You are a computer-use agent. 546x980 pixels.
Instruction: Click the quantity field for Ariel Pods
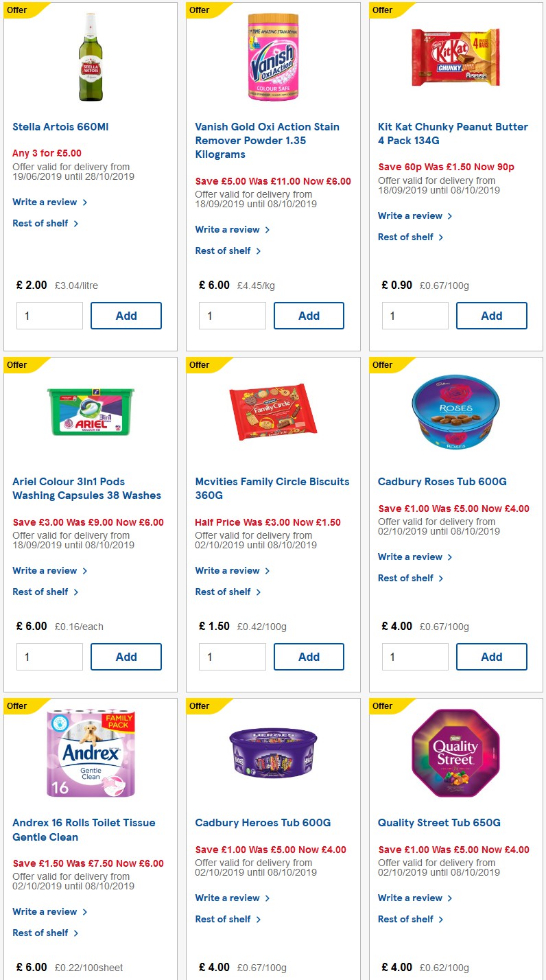[x=49, y=656]
